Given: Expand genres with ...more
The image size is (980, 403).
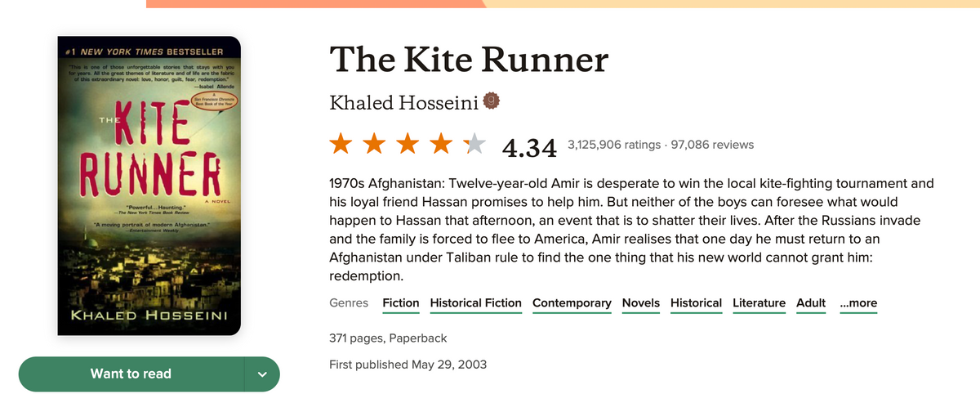Looking at the screenshot, I should 857,303.
